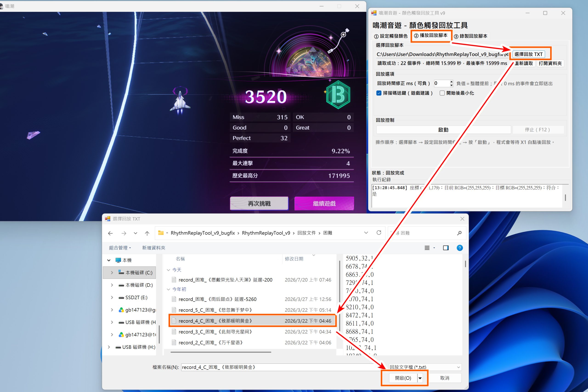
Task: Open the 開啟 button split arrow
Action: [420, 378]
